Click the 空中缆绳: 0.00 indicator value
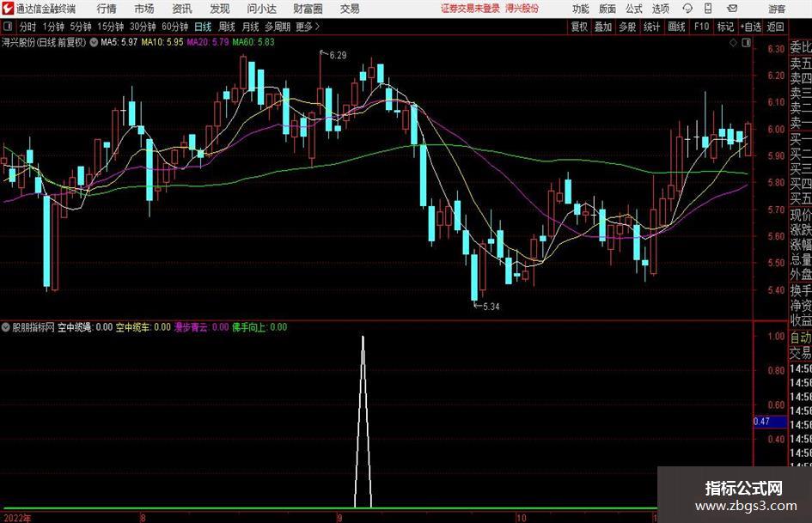812x523 pixels. tap(85, 327)
